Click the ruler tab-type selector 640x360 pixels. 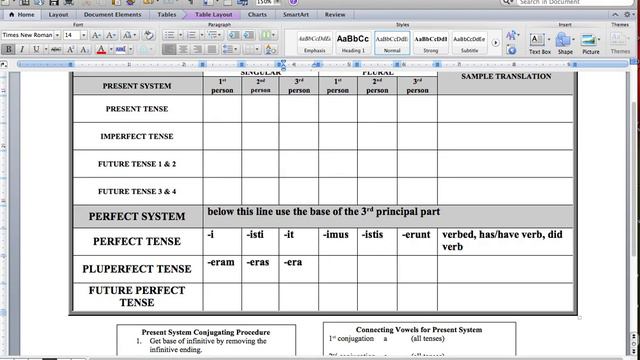[4, 64]
